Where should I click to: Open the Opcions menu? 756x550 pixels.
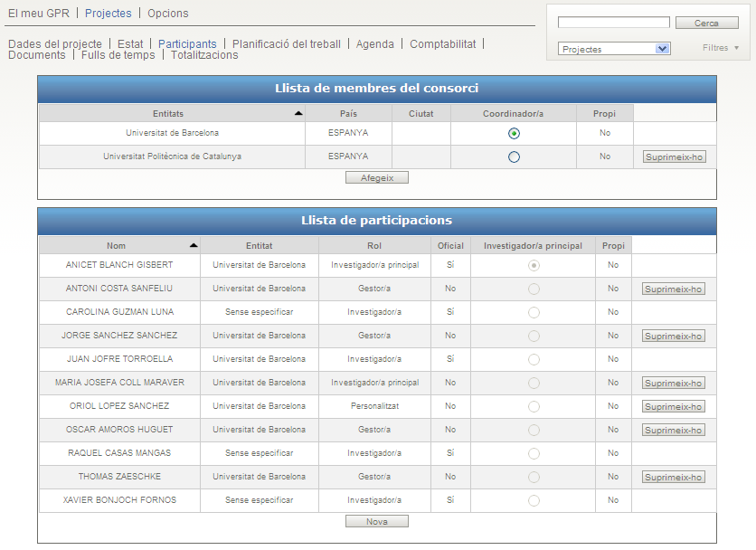click(x=168, y=14)
